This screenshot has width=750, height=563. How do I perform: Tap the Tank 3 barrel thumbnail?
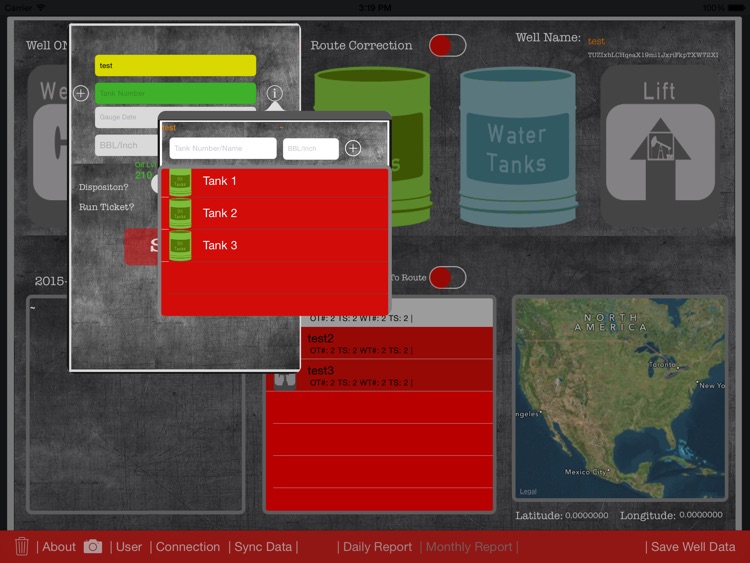pyautogui.click(x=180, y=246)
